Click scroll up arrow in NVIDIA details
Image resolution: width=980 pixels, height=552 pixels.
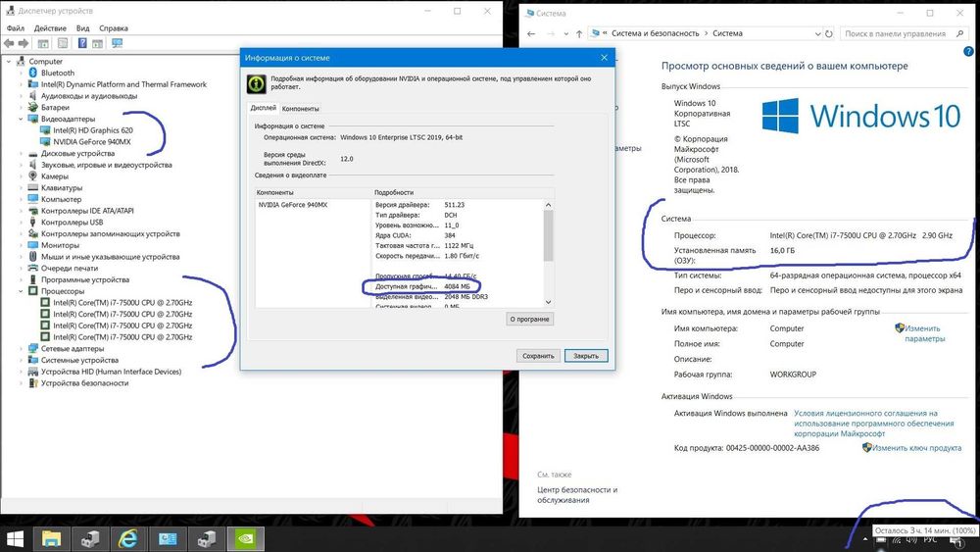548,205
